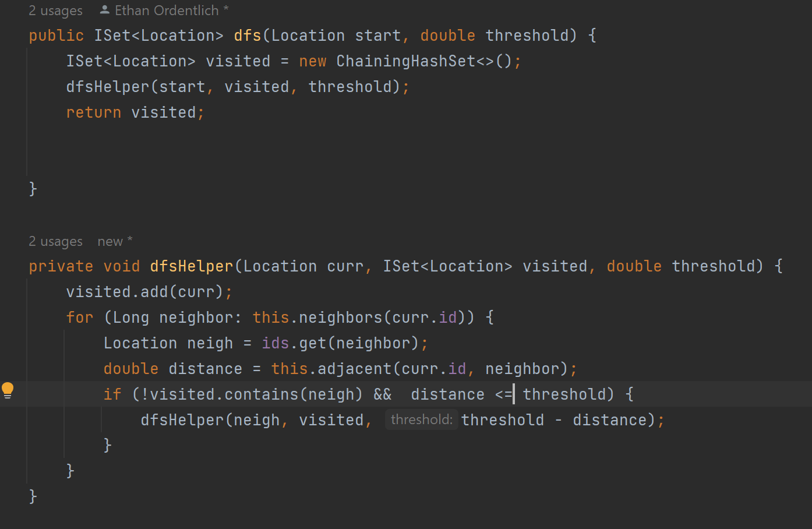Click the ChainingHashSet constructor name
The height and width of the screenshot is (529, 812).
click(405, 61)
